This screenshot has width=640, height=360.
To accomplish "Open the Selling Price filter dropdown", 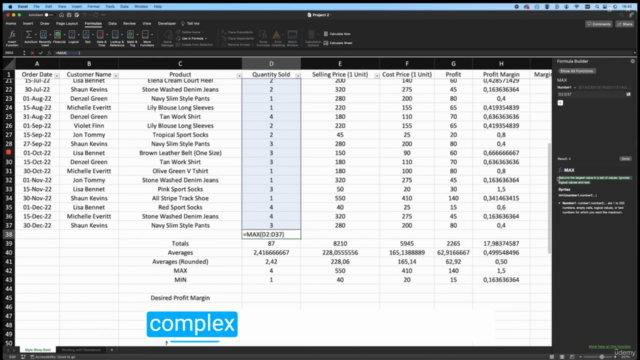I will [377, 76].
